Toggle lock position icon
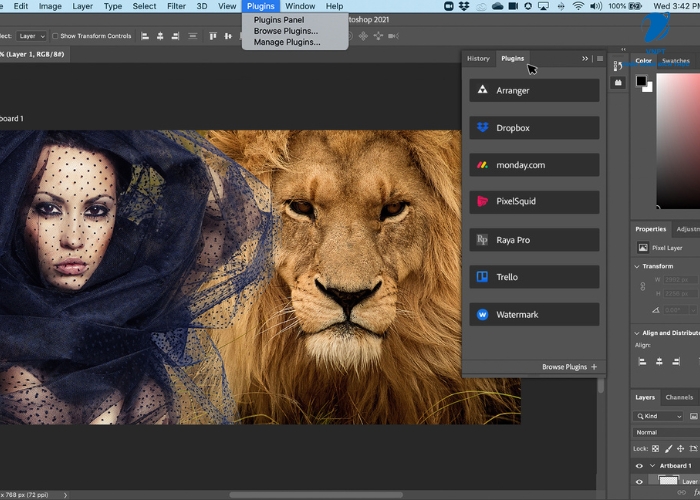The image size is (700, 500). pyautogui.click(x=680, y=449)
